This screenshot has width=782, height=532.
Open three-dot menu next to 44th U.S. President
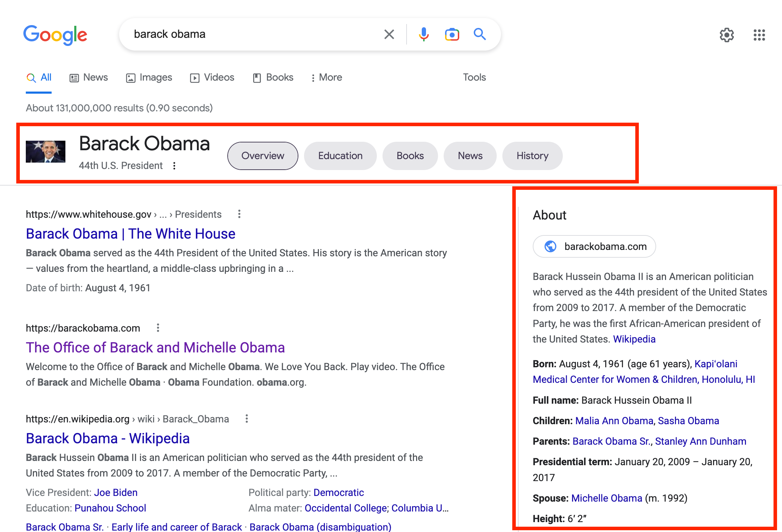click(x=174, y=165)
